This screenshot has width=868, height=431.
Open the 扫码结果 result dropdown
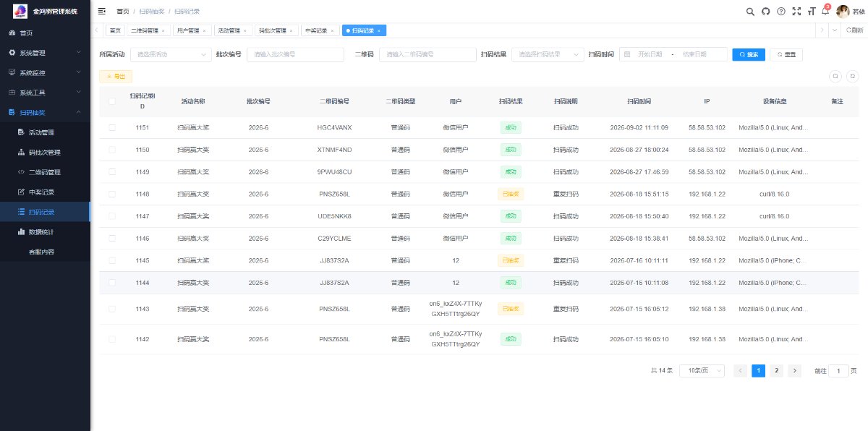coord(548,54)
